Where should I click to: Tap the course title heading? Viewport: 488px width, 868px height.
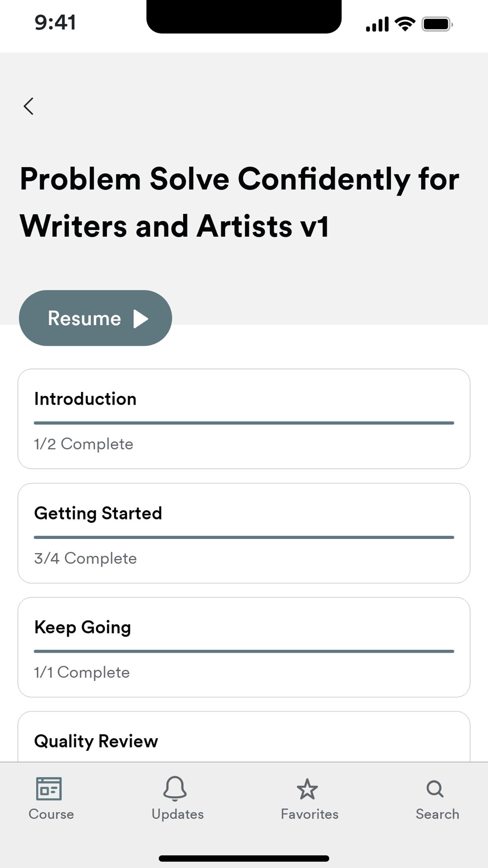[x=239, y=202]
